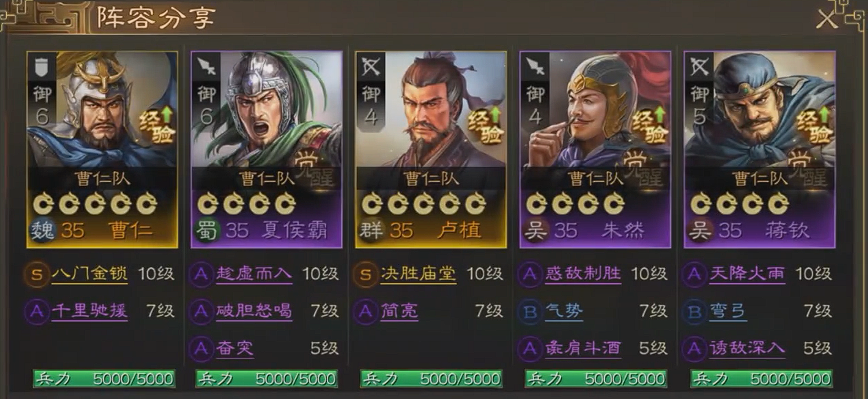Select the 蒋钦 general portrait
This screenshot has height=399, width=868.
(x=759, y=110)
